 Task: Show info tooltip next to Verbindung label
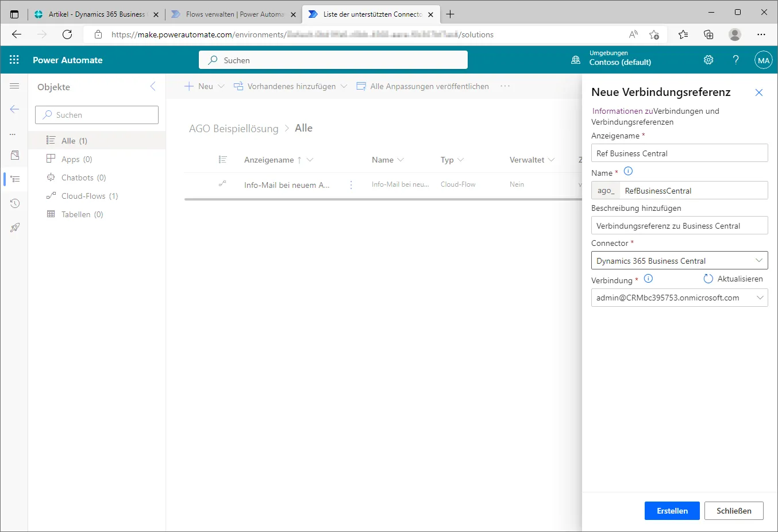[648, 279]
